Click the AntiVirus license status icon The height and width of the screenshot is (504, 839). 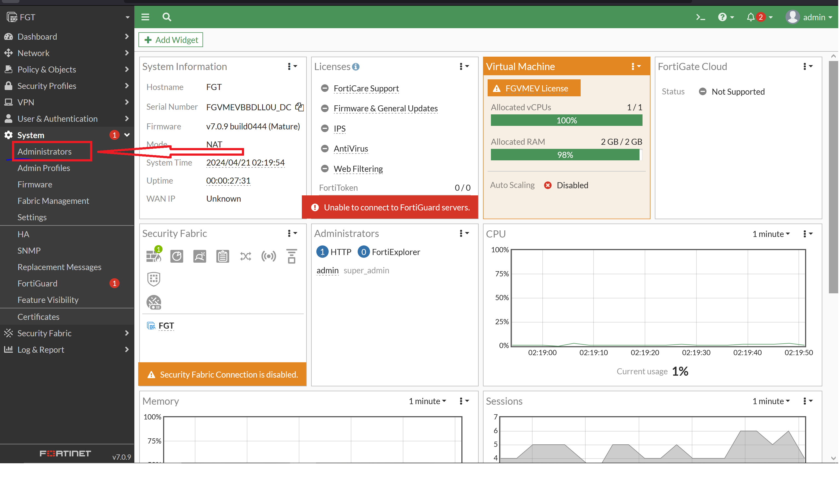[x=325, y=149]
